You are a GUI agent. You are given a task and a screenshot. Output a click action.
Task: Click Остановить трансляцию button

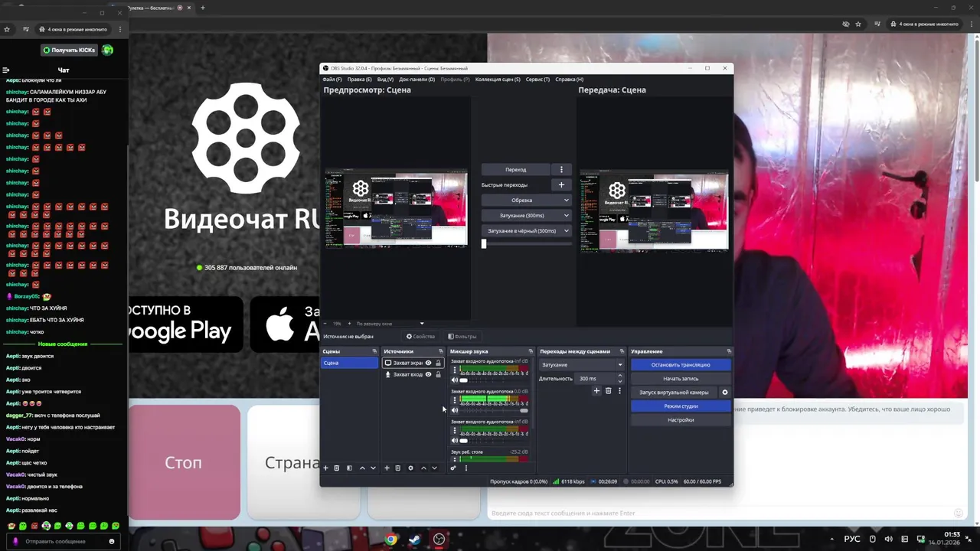(x=681, y=365)
